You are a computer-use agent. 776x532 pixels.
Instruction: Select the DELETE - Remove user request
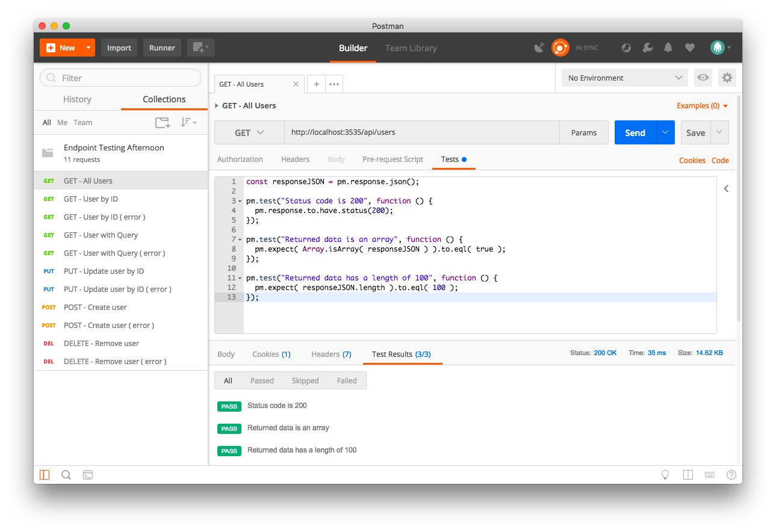[x=120, y=343]
